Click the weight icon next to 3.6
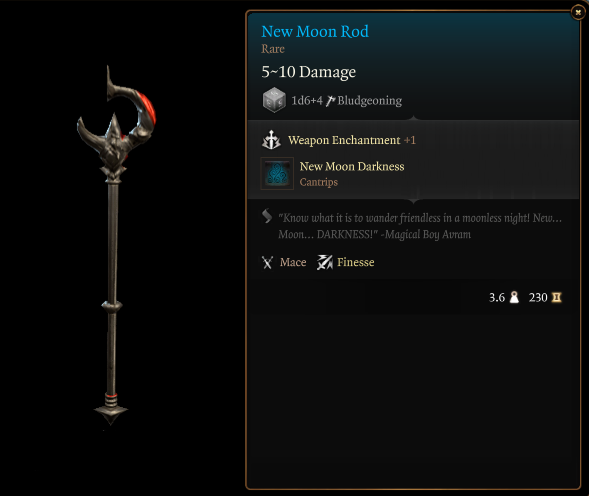This screenshot has width=589, height=496. (514, 298)
